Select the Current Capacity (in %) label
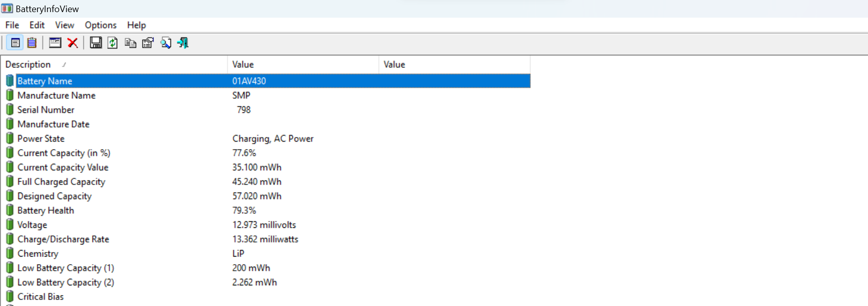The width and height of the screenshot is (868, 306). point(64,153)
